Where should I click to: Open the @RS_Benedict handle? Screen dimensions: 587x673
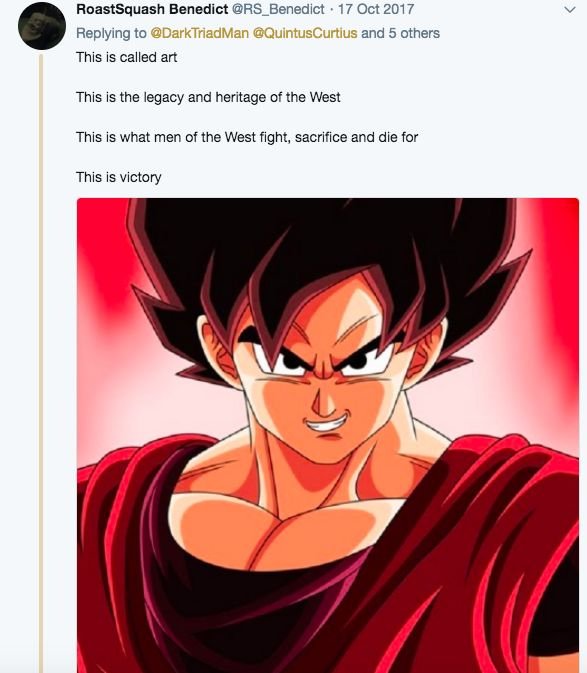pos(278,9)
